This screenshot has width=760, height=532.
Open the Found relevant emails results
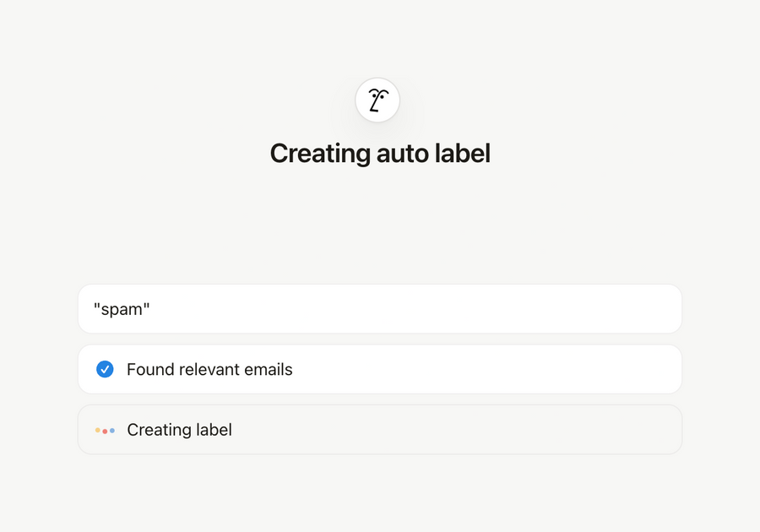(x=380, y=369)
